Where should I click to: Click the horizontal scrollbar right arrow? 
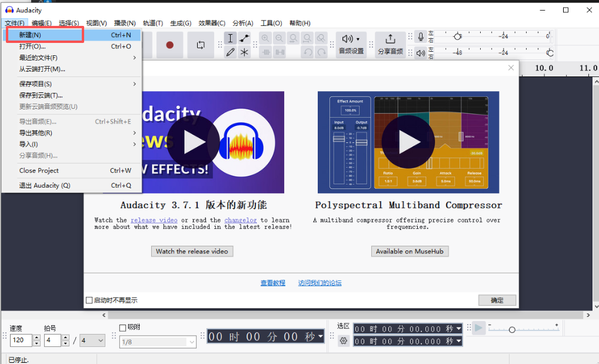[588, 315]
